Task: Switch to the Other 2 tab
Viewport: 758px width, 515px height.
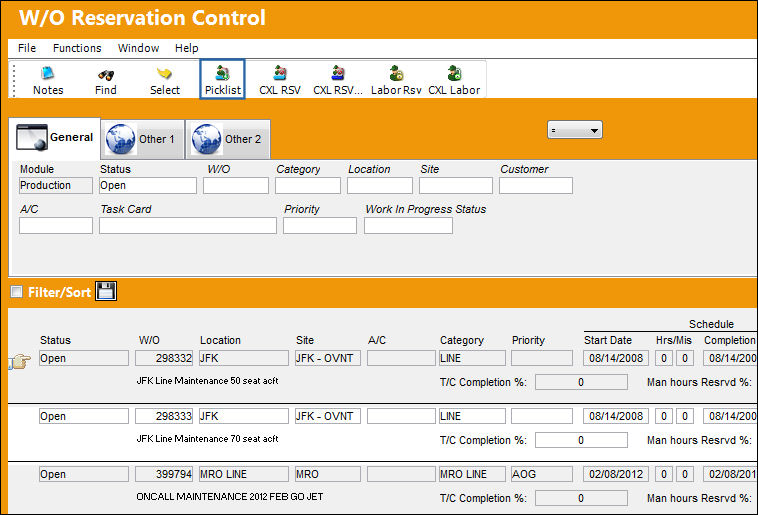Action: click(228, 139)
